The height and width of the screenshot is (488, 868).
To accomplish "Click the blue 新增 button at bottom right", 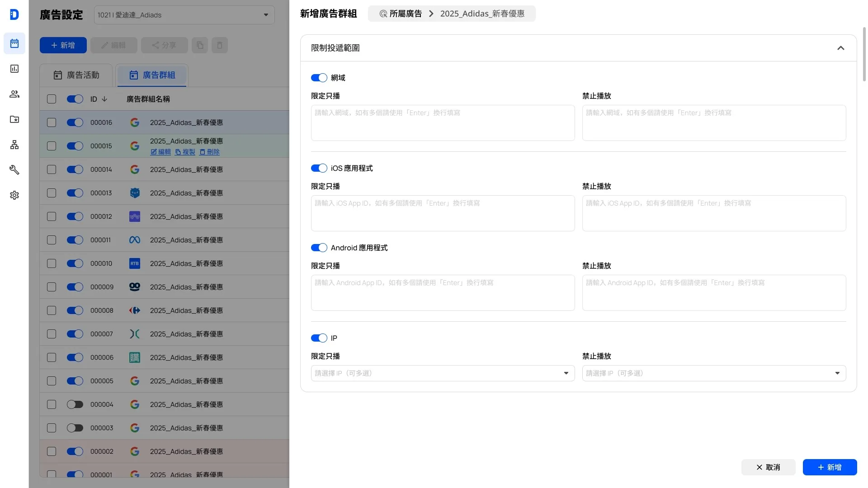I will (x=830, y=467).
